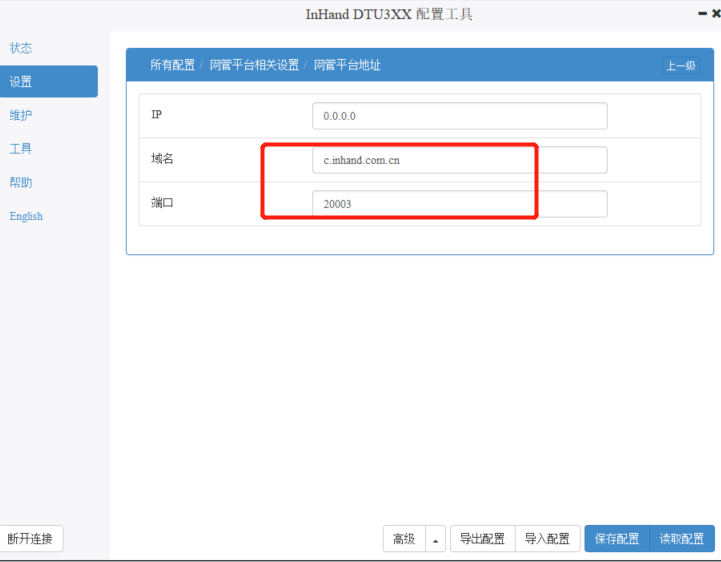Click the 端口 field showing 20003

pos(459,204)
